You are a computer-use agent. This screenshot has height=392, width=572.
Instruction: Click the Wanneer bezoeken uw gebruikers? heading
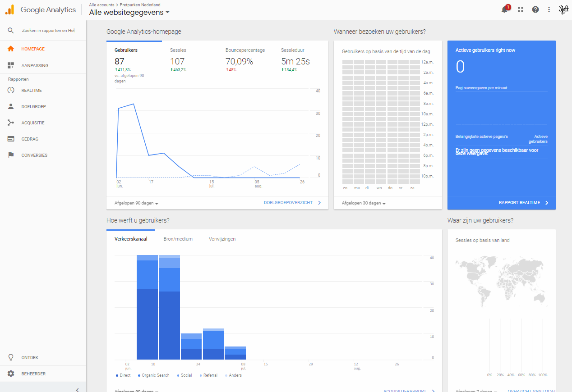(380, 32)
